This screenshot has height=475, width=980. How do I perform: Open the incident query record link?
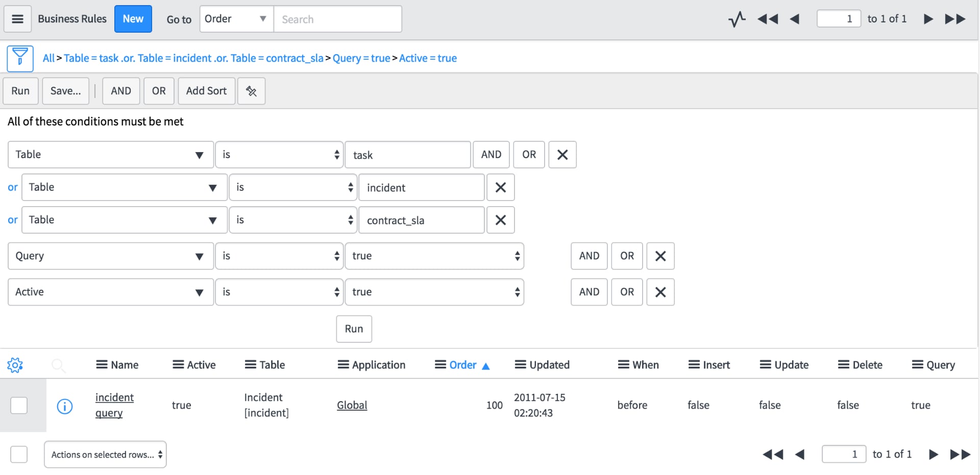[114, 405]
